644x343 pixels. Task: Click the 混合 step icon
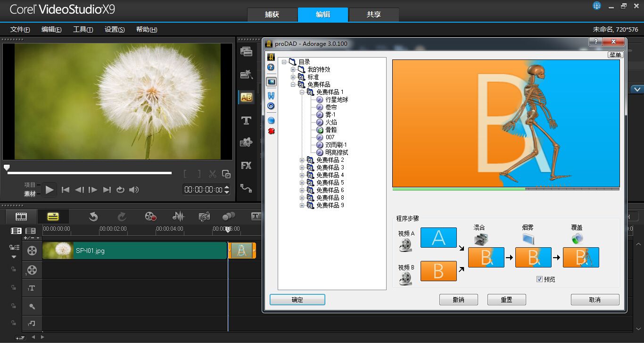point(481,239)
